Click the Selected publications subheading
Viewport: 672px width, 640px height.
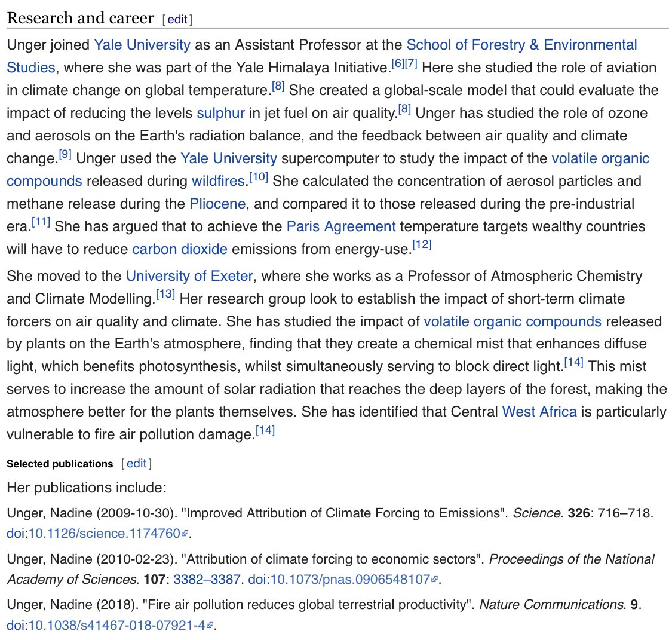(x=60, y=464)
